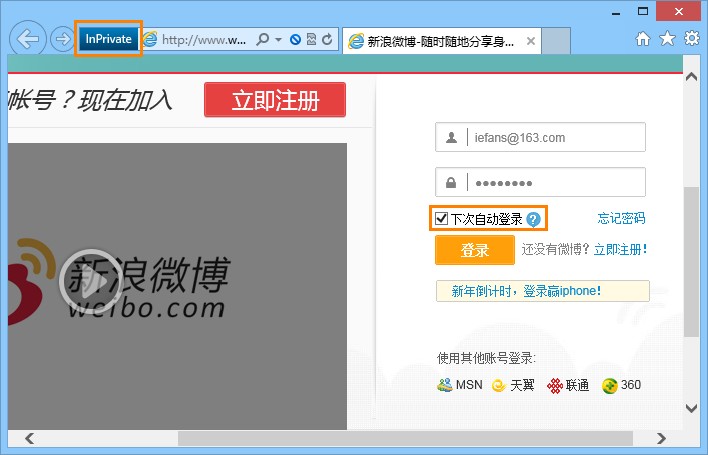Click the compatibility view icon
Viewport: 708px width, 455px height.
click(x=311, y=39)
